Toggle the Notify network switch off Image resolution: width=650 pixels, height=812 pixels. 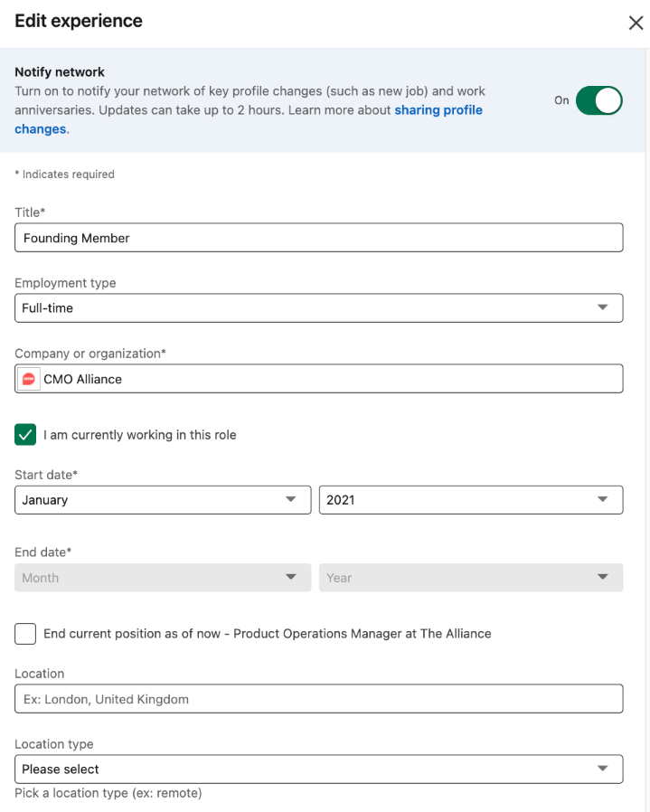coord(599,100)
